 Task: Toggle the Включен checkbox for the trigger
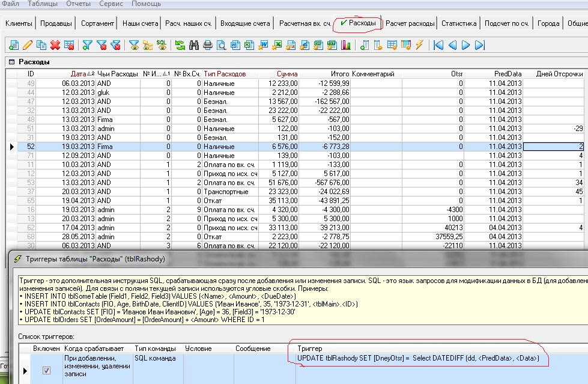pos(46,371)
